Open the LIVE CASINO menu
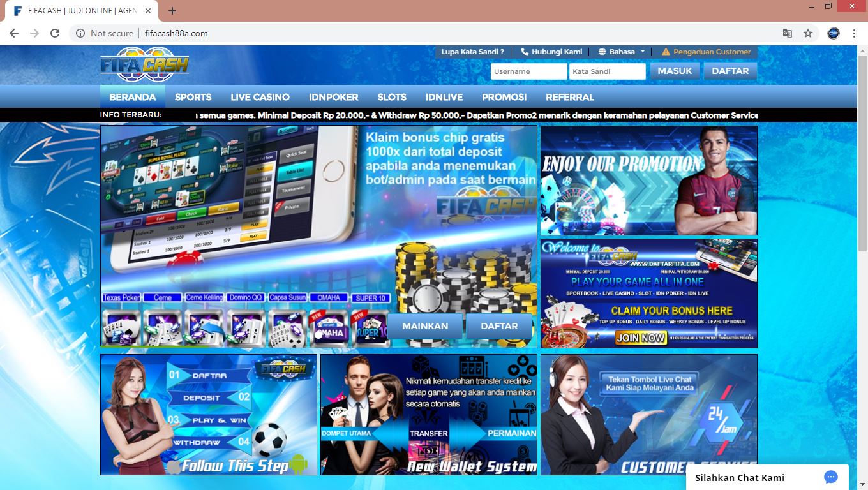Image resolution: width=868 pixels, height=490 pixels. [x=260, y=97]
